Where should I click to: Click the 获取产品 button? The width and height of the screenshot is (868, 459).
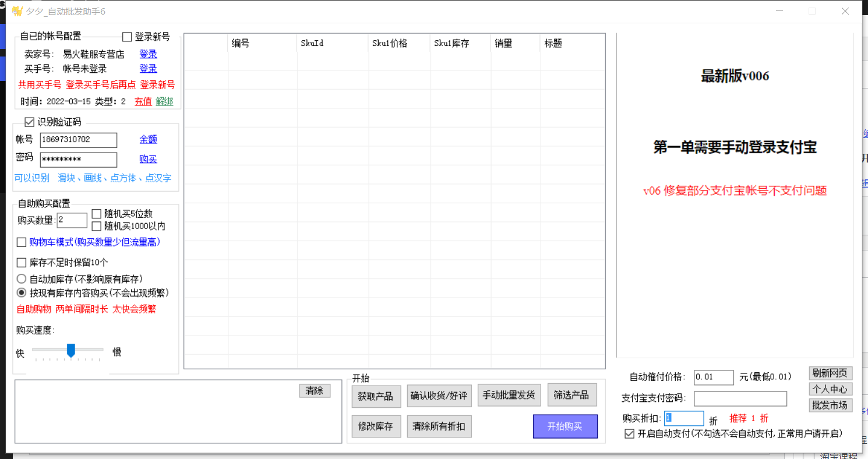(376, 396)
